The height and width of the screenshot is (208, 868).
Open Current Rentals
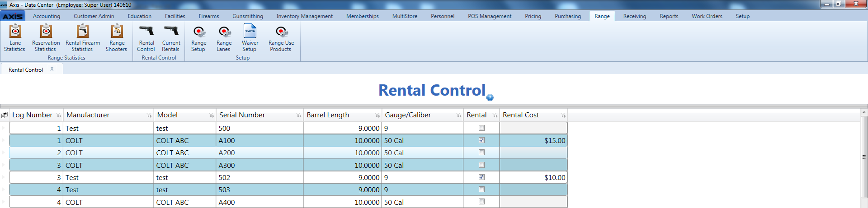[171, 39]
